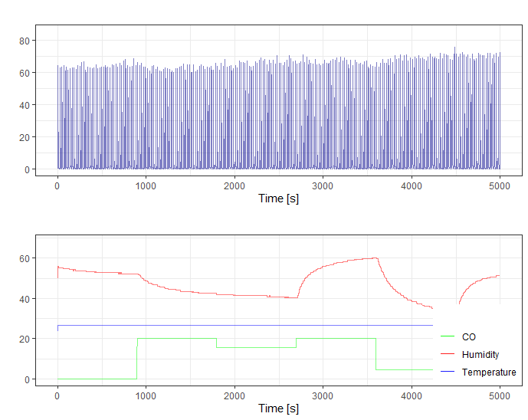The width and height of the screenshot is (528, 420).
Task: Click the top plot's Time [s] axis title
Action: pyautogui.click(x=278, y=199)
